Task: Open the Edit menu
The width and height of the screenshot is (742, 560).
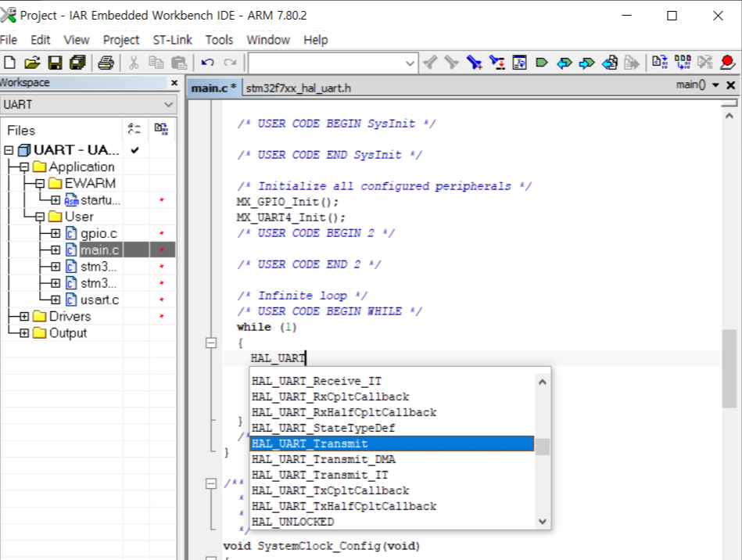Action: pyautogui.click(x=40, y=40)
